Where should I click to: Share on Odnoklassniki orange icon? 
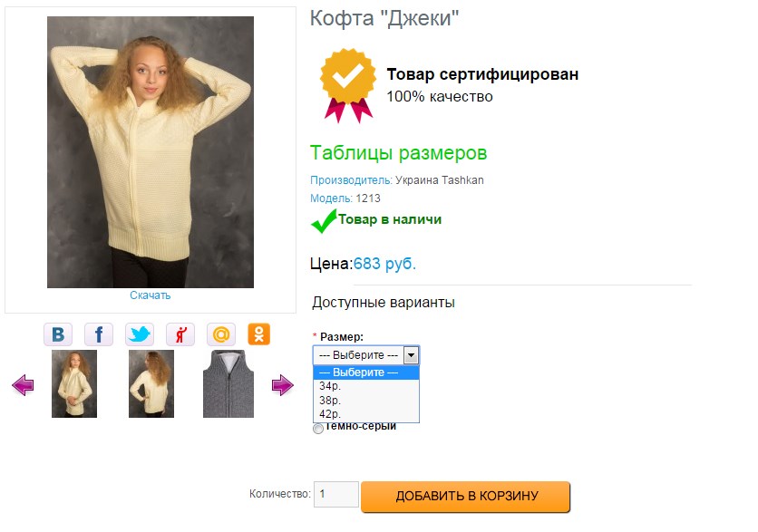[x=259, y=334]
